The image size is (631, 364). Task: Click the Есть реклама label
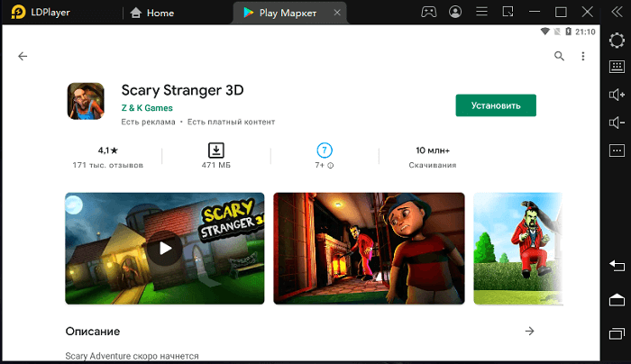[148, 122]
